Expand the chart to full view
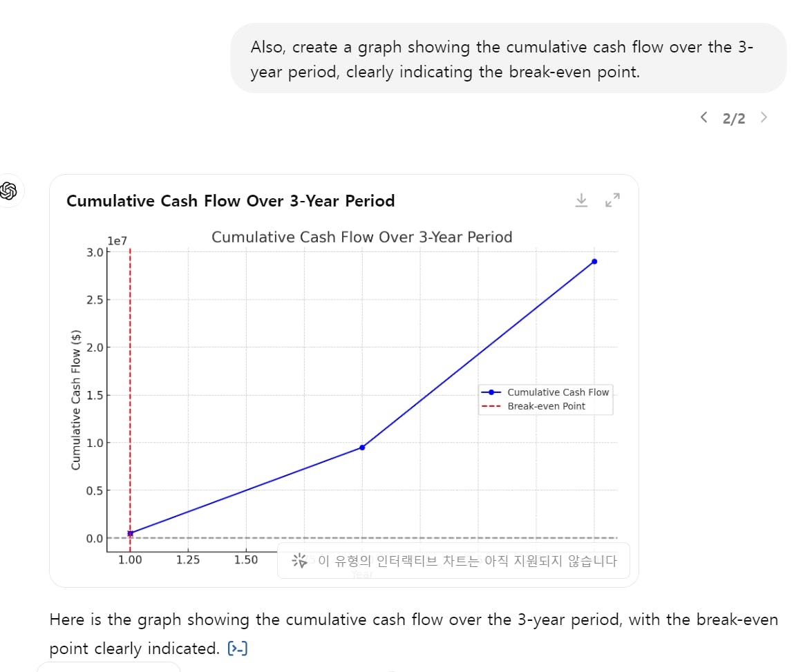Image resolution: width=794 pixels, height=672 pixels. 612,200
